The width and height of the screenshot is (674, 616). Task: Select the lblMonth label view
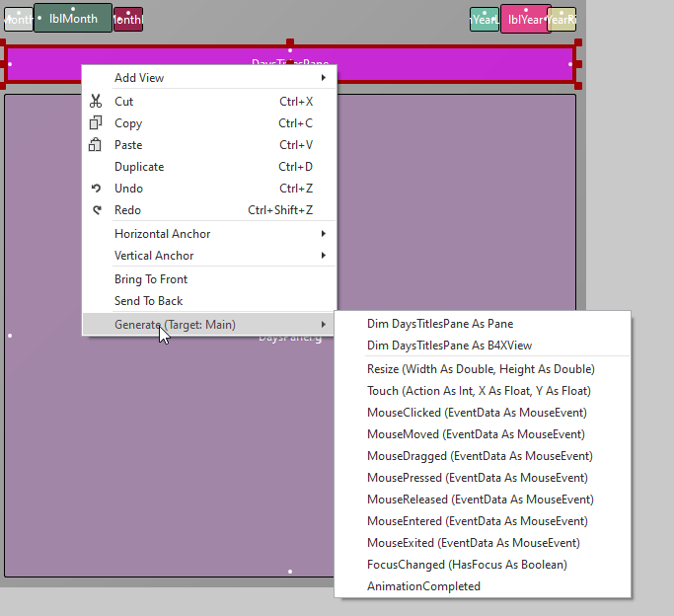click(x=73, y=18)
